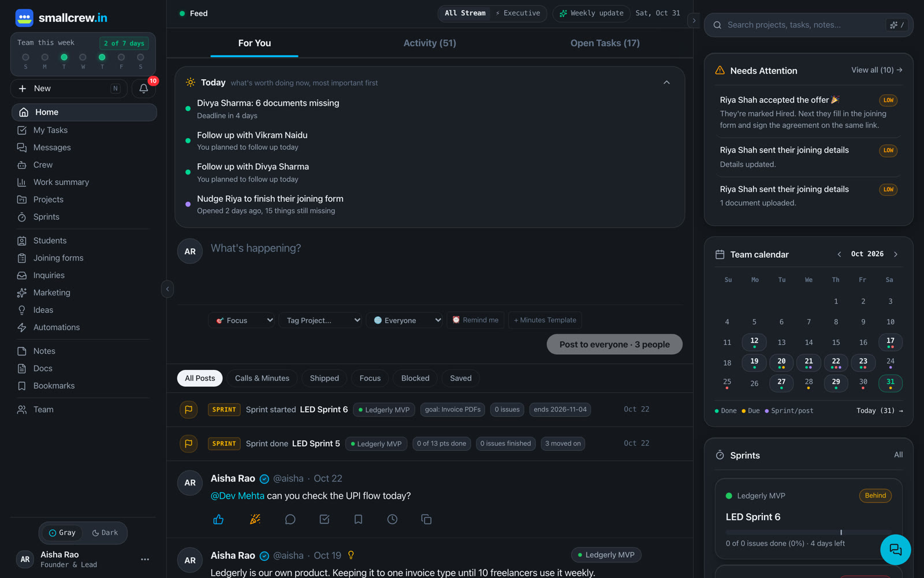924x578 pixels.
Task: Click Post to everyone button
Action: [614, 344]
